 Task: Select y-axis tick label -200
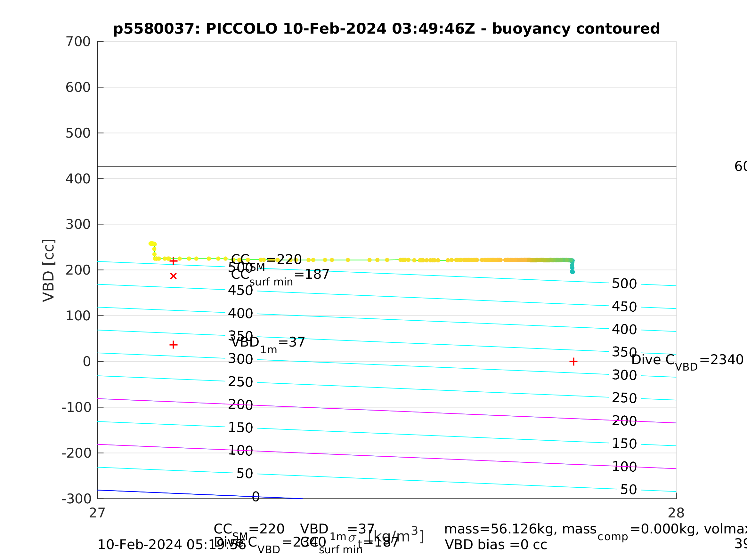(x=77, y=453)
